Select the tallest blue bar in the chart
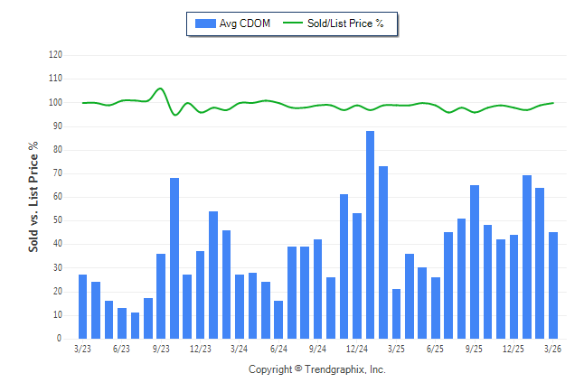This screenshot has width=584, height=392. [371, 235]
